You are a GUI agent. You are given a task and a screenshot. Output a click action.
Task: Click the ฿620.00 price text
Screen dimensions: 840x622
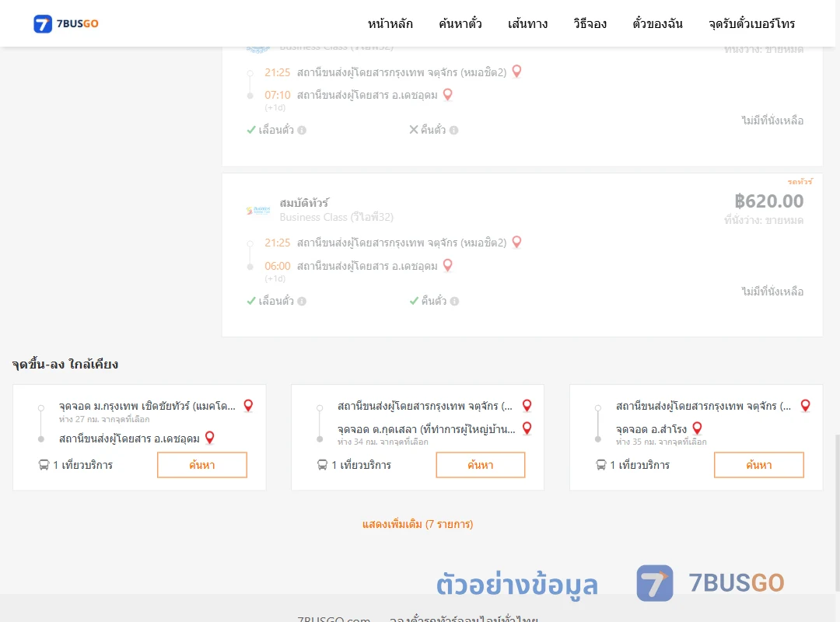point(768,201)
